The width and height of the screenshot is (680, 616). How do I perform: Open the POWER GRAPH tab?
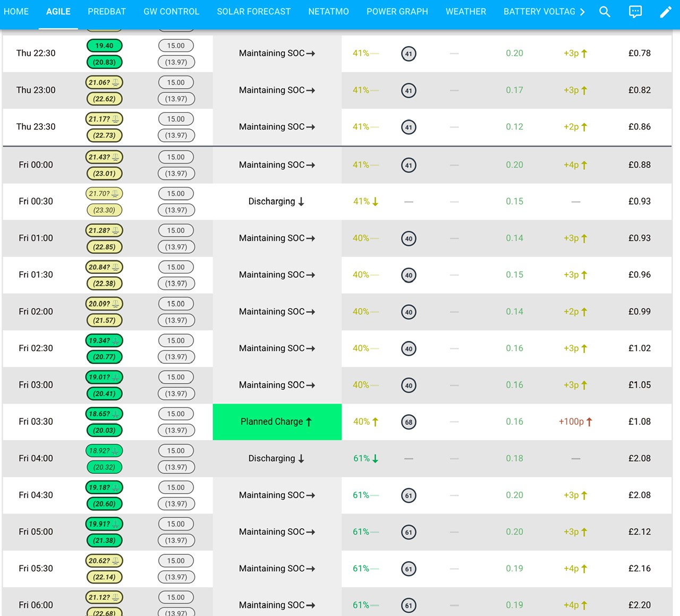397,12
